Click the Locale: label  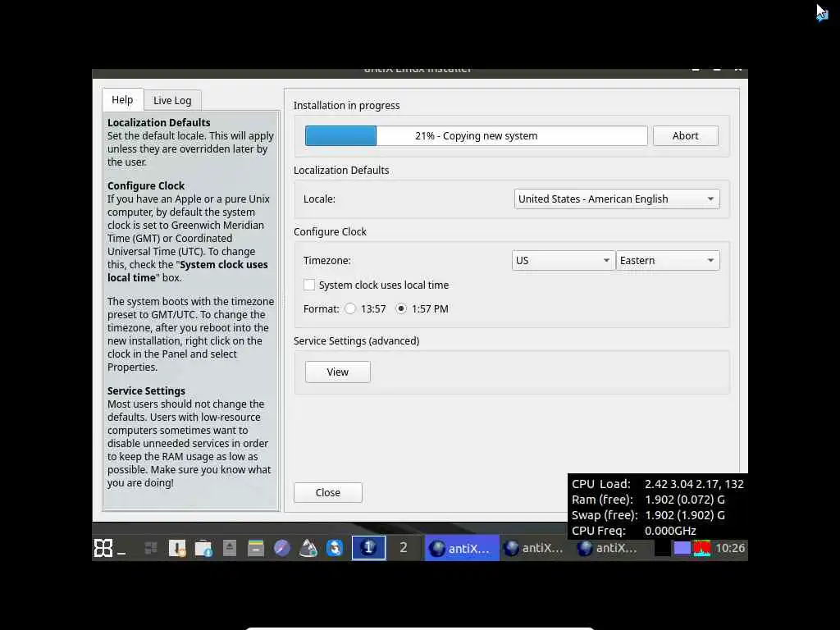(x=319, y=199)
